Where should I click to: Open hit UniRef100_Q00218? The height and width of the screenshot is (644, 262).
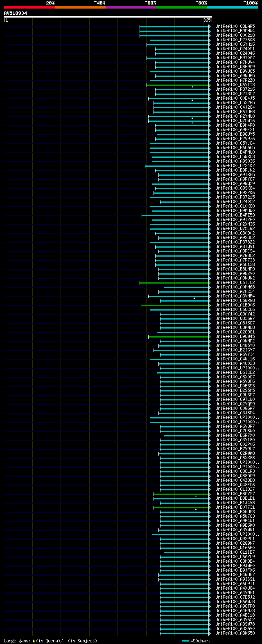(x=235, y=35)
